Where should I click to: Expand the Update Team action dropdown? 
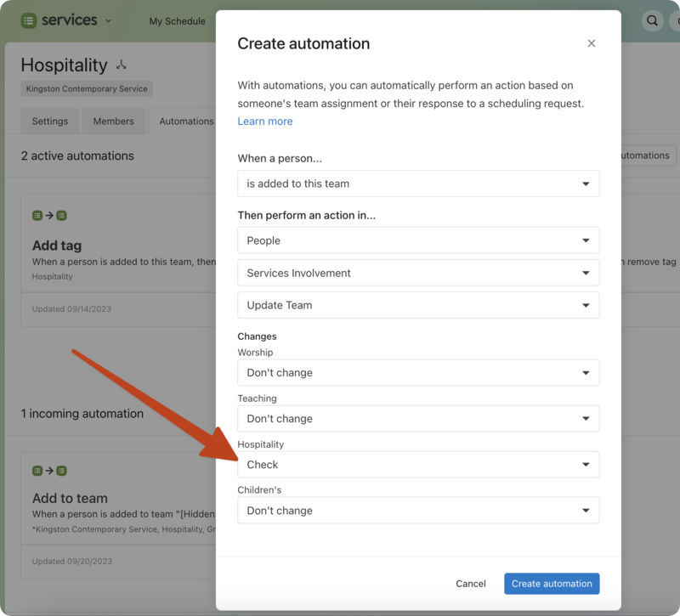(x=417, y=305)
